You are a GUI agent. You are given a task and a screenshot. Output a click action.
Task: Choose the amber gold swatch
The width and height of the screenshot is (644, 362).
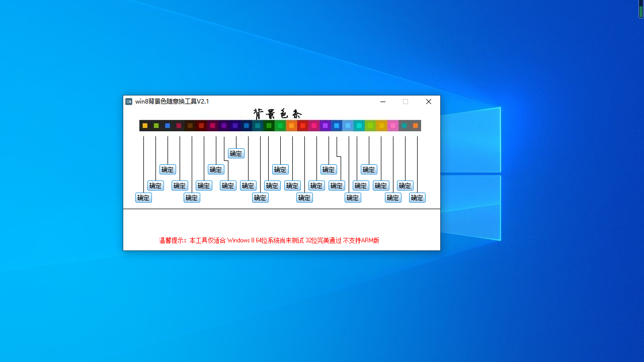tap(381, 126)
